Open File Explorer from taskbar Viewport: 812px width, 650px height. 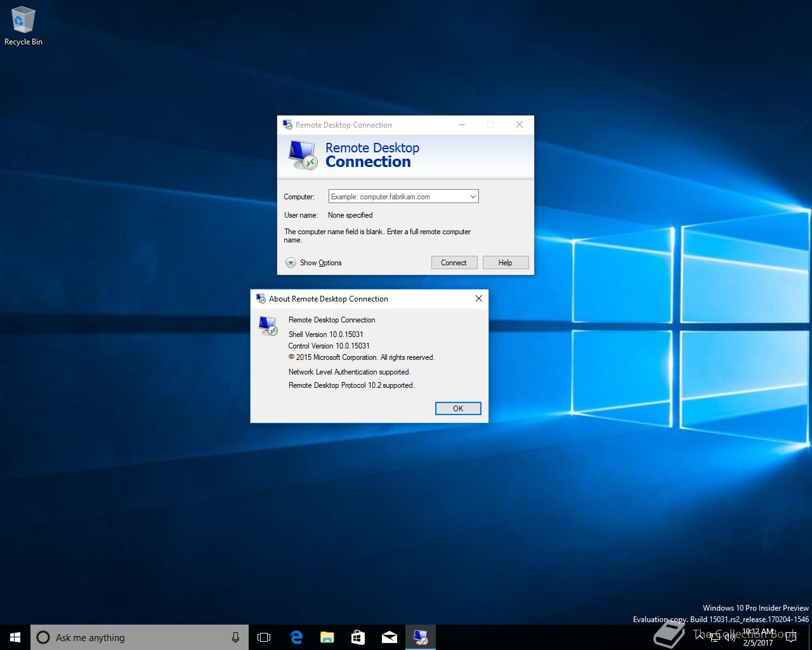[x=327, y=637]
